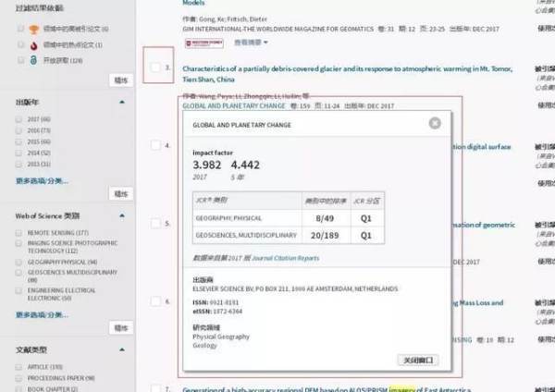Click GLOBAL AND PLANETARY CHANGE journal link
This screenshot has width=555, height=392.
[x=234, y=105]
